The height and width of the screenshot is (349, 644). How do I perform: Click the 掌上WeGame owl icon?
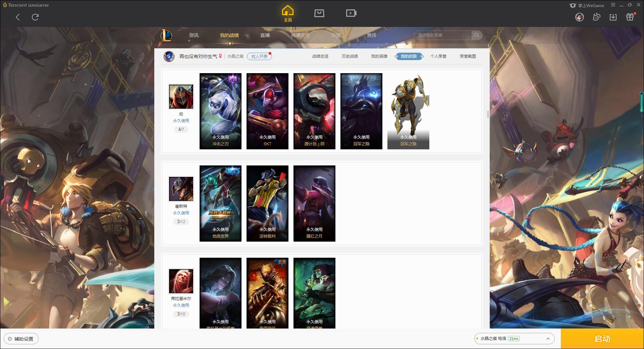pyautogui.click(x=573, y=5)
